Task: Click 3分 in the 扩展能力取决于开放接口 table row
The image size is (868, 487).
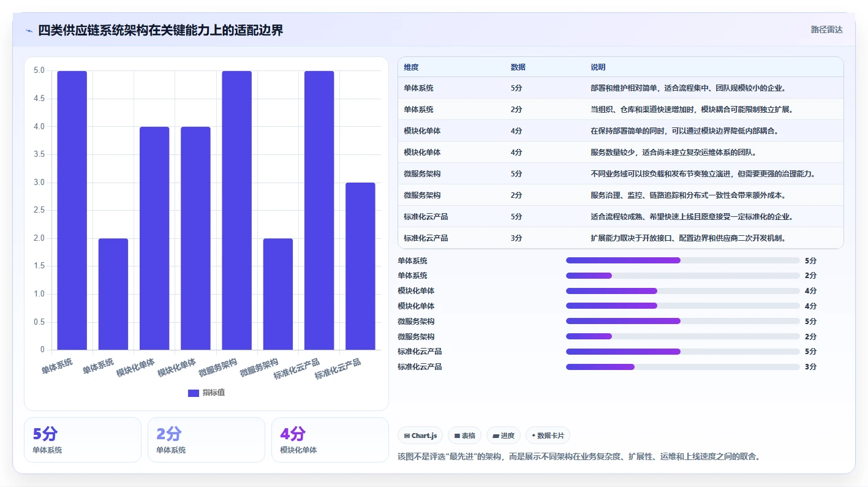Action: (516, 238)
